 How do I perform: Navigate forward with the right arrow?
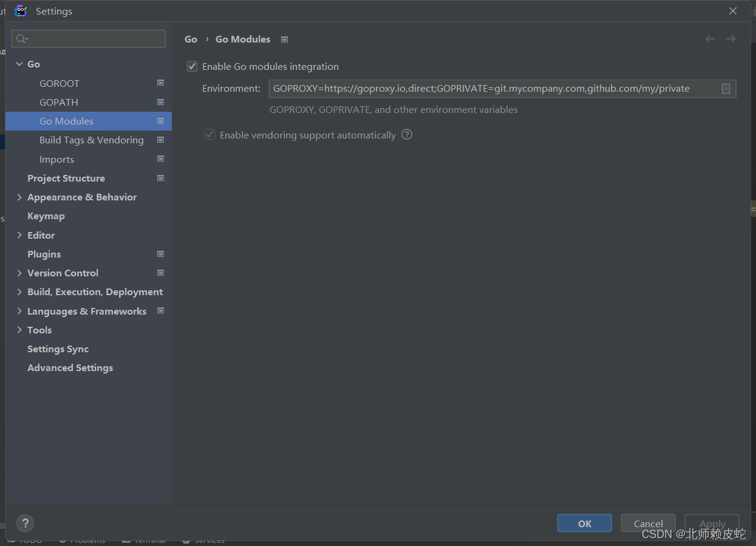pyautogui.click(x=730, y=39)
